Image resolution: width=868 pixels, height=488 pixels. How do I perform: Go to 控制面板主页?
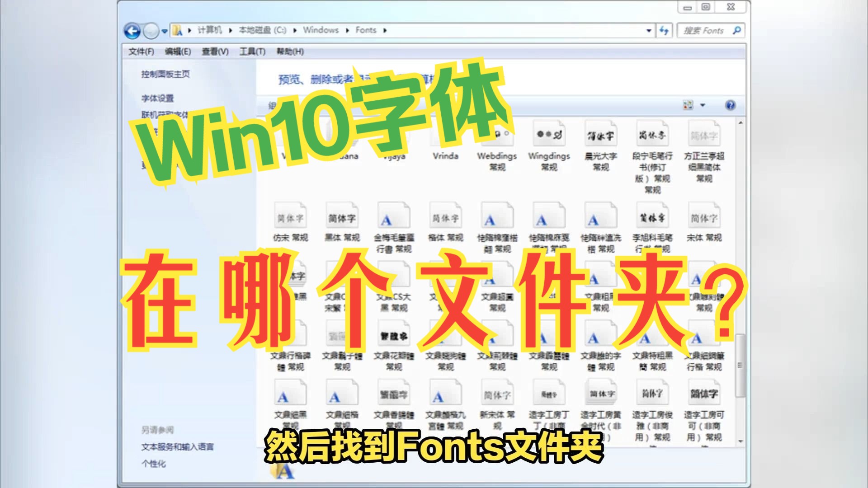[x=164, y=75]
